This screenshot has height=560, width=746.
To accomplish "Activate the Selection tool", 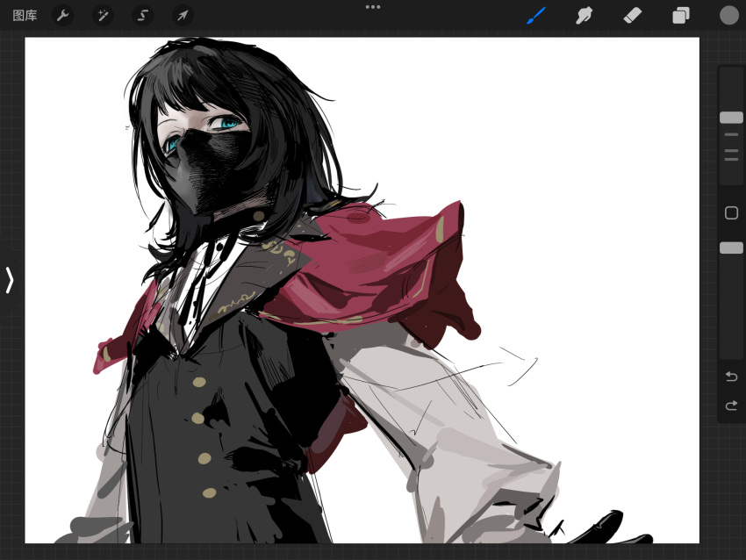I will (142, 15).
